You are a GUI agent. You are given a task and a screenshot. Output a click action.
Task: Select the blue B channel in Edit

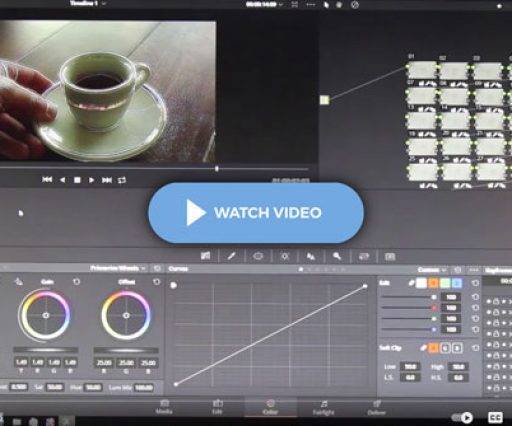point(457,283)
